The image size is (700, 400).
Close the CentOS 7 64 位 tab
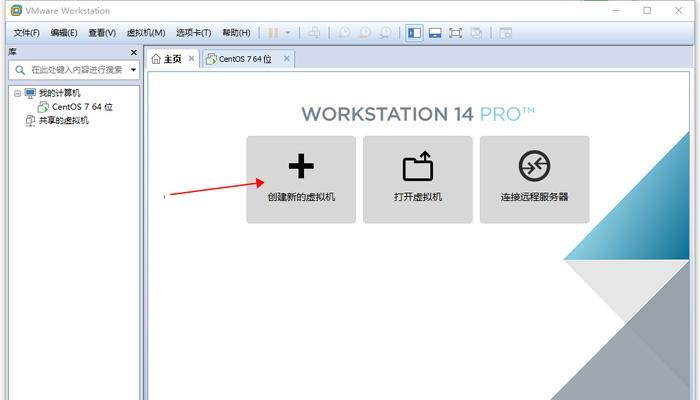(287, 58)
